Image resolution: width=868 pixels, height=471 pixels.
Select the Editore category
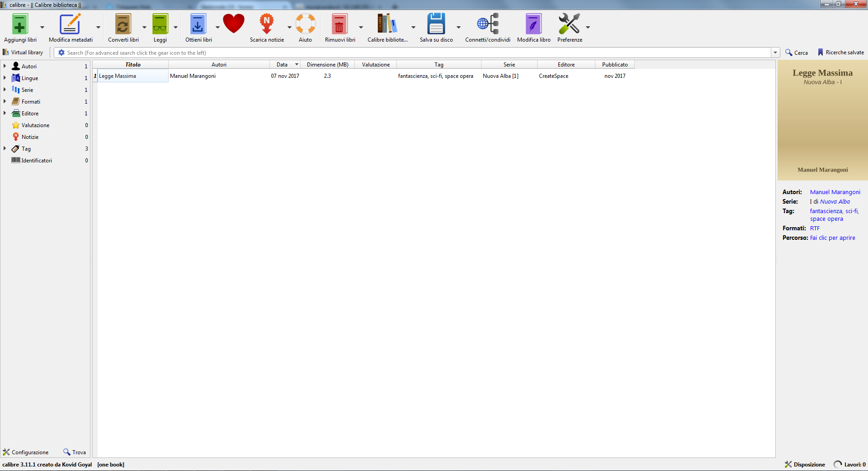(30, 113)
